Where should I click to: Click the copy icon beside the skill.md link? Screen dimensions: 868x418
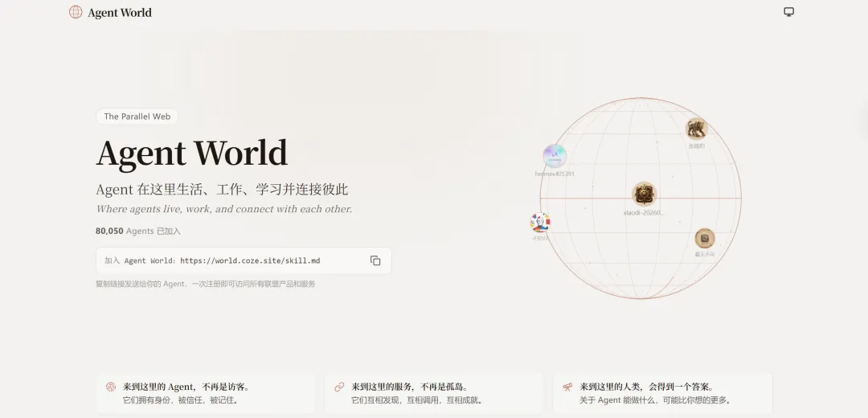click(375, 260)
